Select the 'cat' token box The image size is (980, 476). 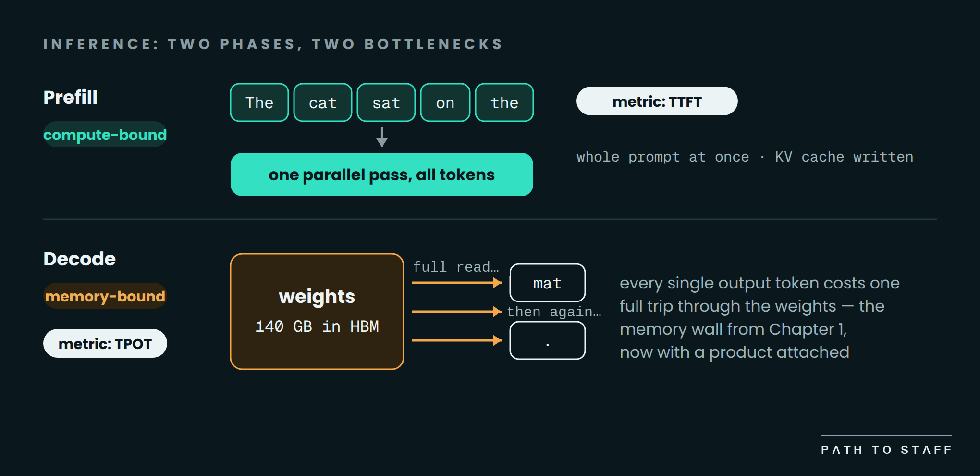[x=323, y=102]
